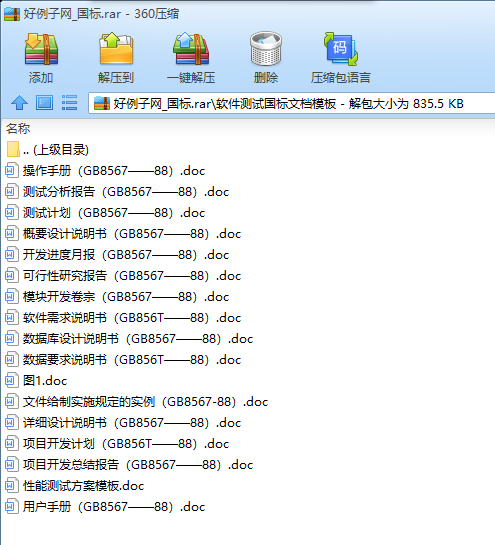This screenshot has width=495, height=545.
Task: Open the .. (上级目录) parent folder
Action: pos(47,150)
